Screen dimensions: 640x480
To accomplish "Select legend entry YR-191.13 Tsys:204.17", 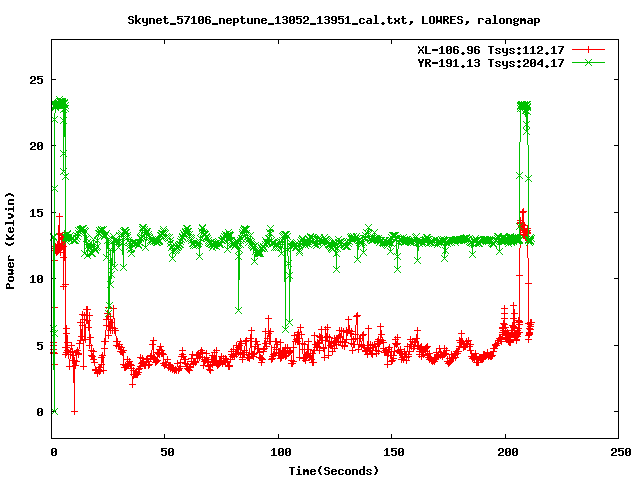I will [x=491, y=63].
